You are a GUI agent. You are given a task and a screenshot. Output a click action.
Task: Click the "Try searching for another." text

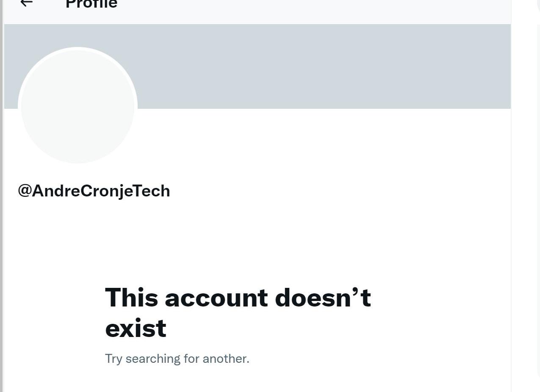click(x=177, y=359)
